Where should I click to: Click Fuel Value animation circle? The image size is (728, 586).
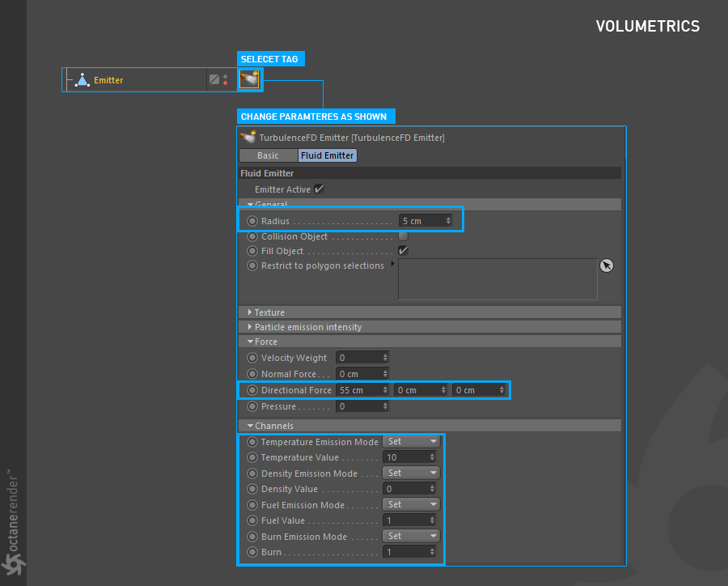[252, 520]
